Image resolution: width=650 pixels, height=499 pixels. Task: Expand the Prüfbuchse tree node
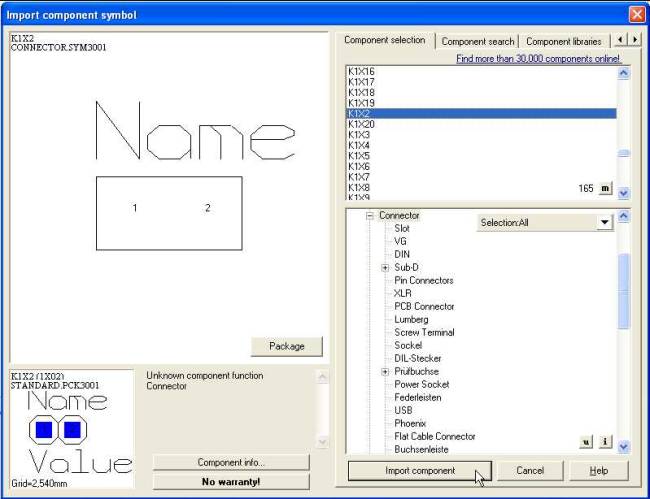point(385,372)
